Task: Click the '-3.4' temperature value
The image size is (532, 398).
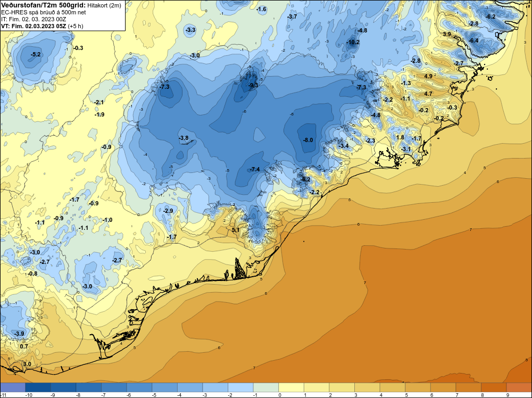Action: (x=344, y=146)
